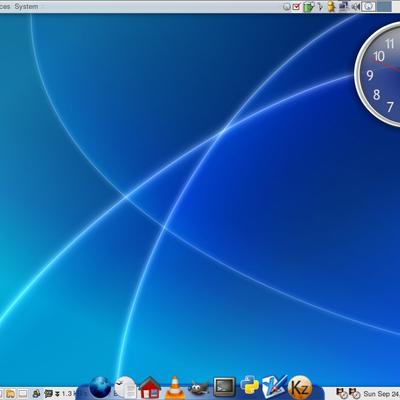Click the blank window icon in bottom-left panel
This screenshot has width=400, height=400.
click(x=22, y=394)
